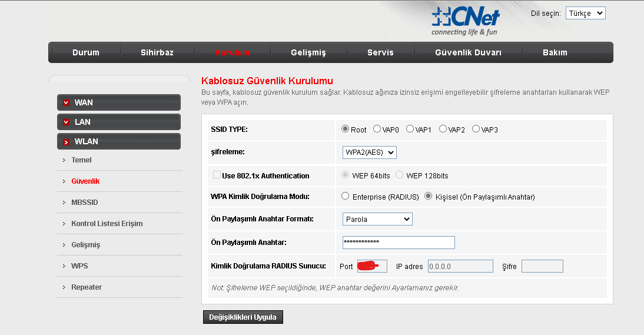Viewport: 644px width, 335px height.
Task: Click the SSID TYPE label
Action: click(x=229, y=130)
